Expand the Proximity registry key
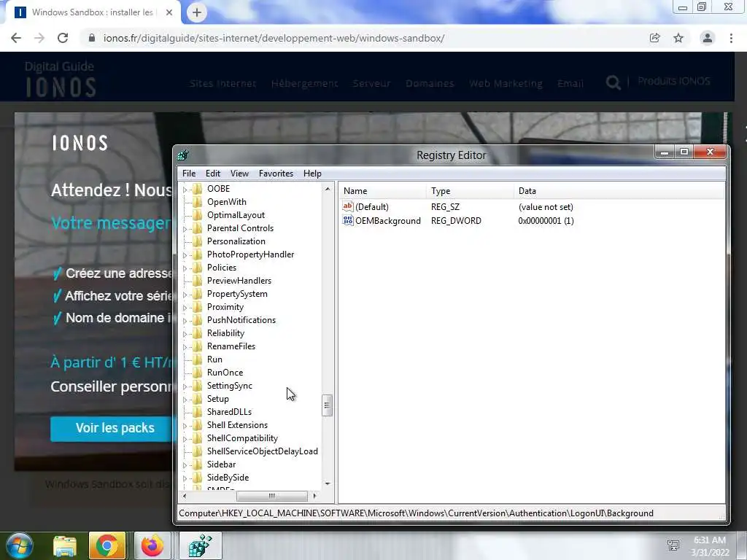 point(185,308)
